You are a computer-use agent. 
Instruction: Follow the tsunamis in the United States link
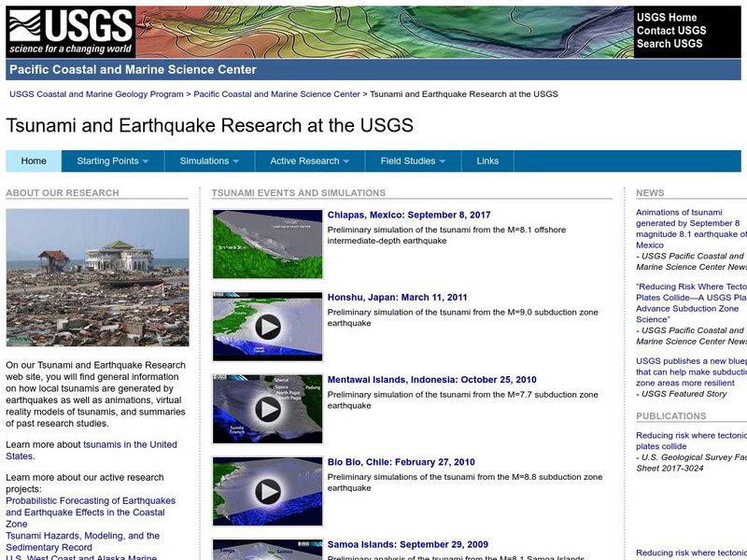coord(92,450)
